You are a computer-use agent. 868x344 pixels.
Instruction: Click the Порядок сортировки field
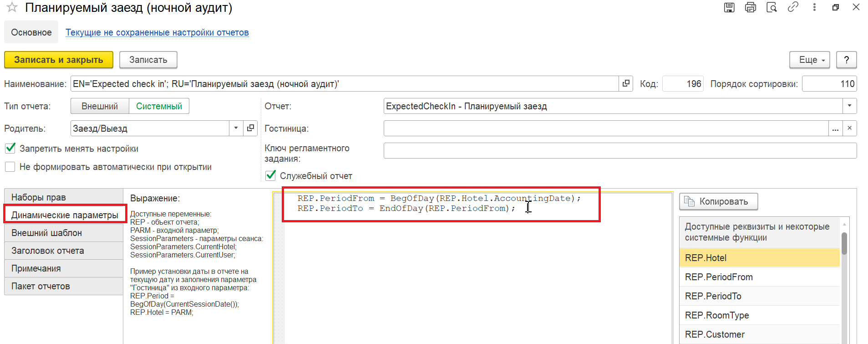(x=829, y=84)
